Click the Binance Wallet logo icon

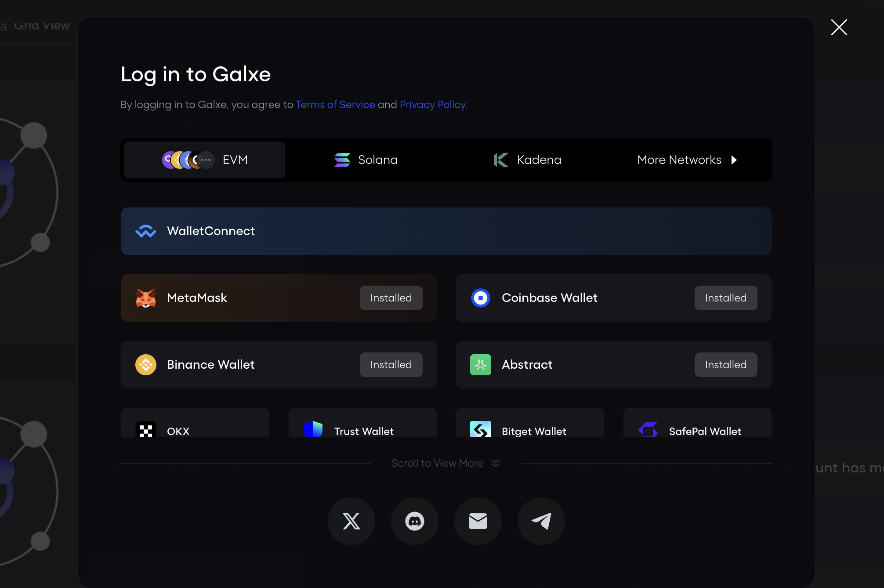coord(146,365)
